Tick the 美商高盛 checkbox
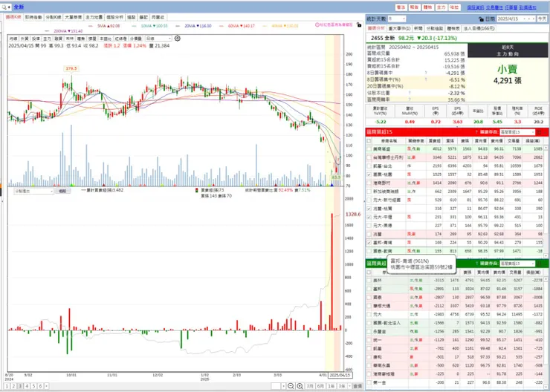This screenshot has height=392, width=550. (x=369, y=149)
